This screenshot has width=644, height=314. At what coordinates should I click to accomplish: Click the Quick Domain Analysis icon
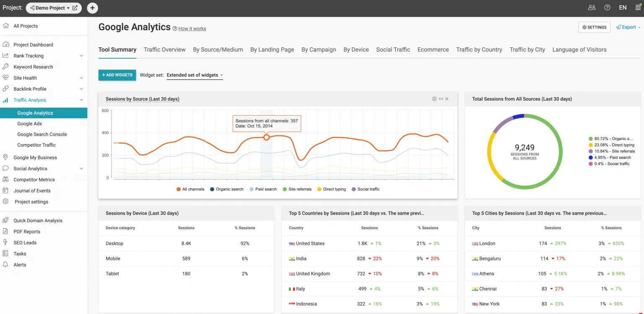[x=6, y=221]
